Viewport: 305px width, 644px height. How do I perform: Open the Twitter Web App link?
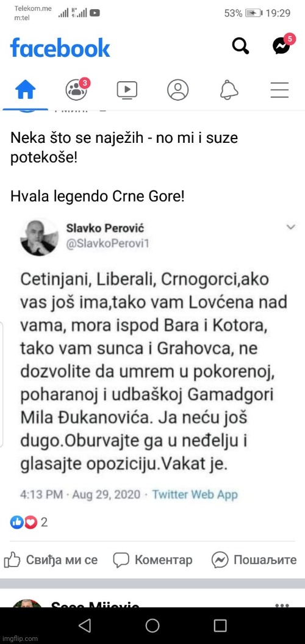click(195, 494)
